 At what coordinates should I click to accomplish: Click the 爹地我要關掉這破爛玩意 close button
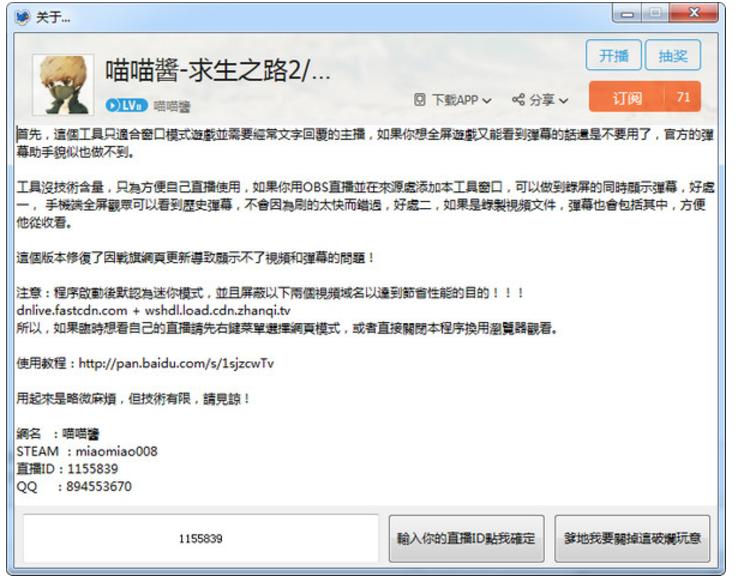pos(632,539)
